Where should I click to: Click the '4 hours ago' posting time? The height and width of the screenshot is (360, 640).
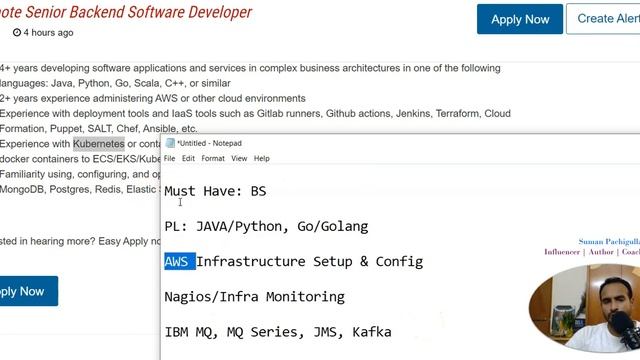pyautogui.click(x=48, y=33)
